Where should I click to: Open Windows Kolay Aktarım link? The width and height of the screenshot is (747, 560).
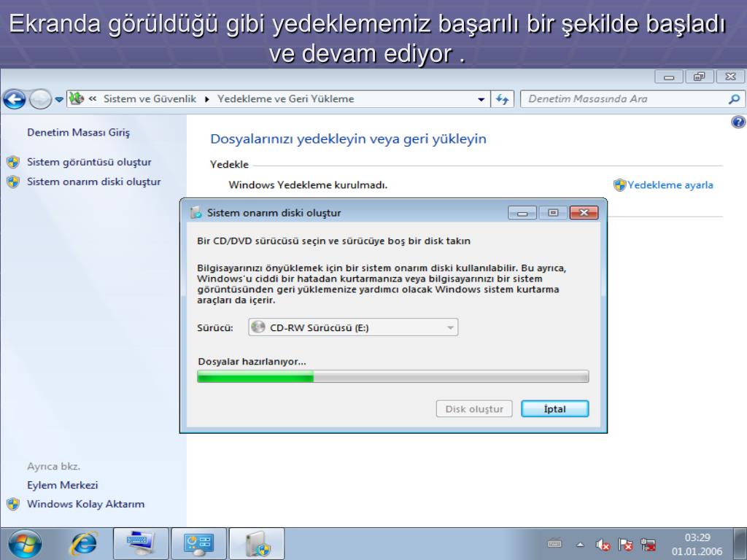86,504
